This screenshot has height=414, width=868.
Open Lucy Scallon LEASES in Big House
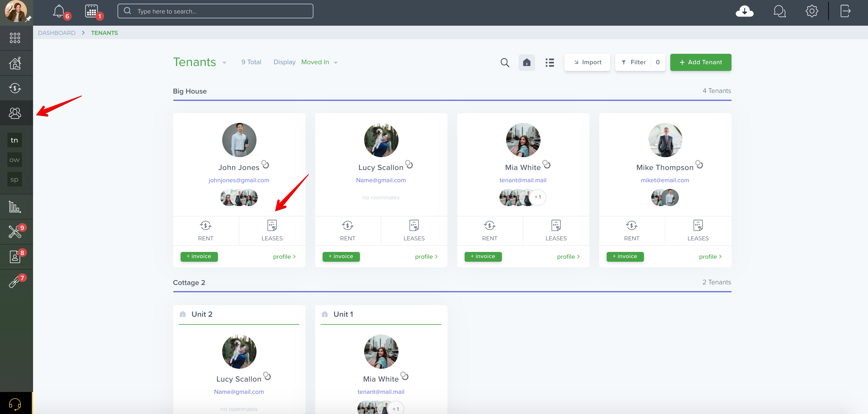pos(414,231)
